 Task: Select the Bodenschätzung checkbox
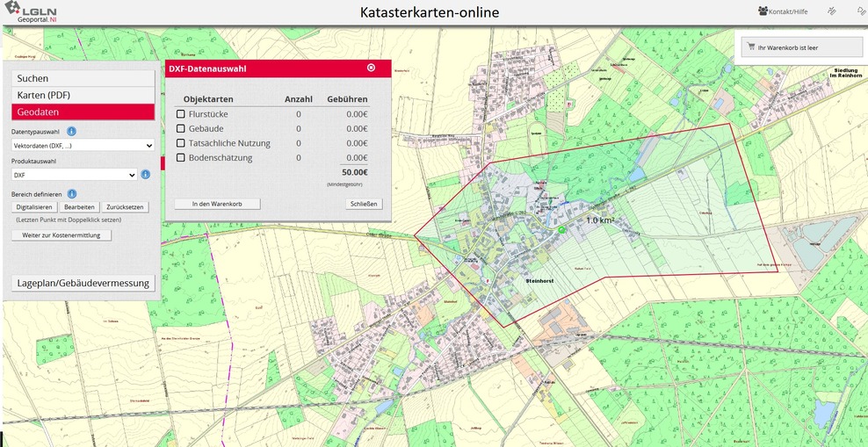tap(181, 158)
